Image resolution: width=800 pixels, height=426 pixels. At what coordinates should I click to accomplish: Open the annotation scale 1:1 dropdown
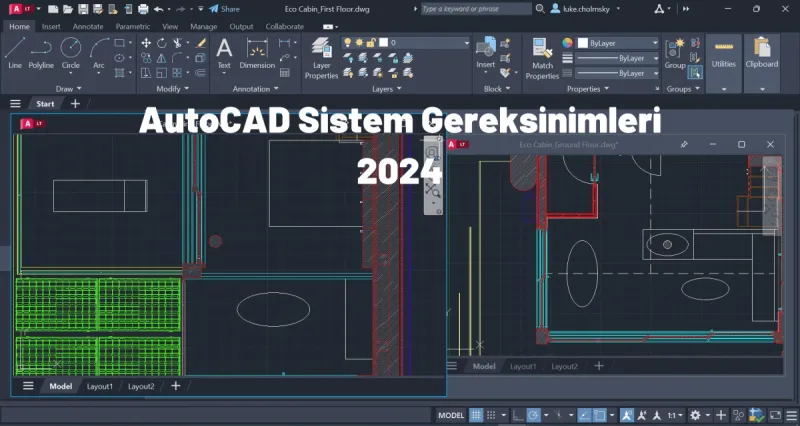point(676,415)
